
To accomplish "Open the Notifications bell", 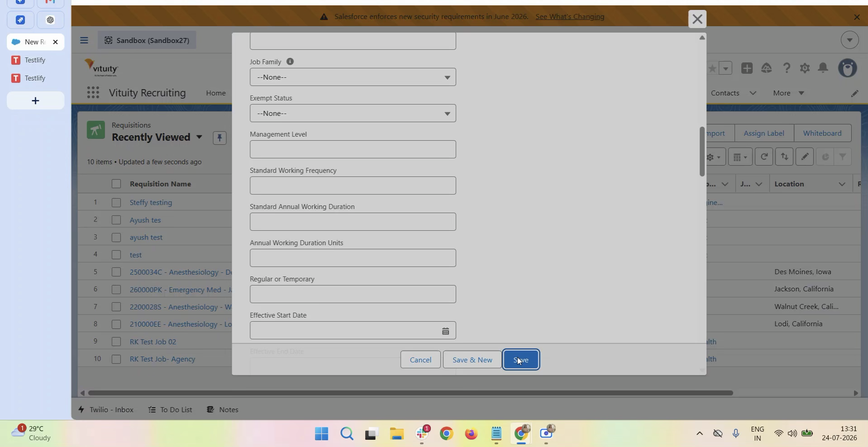I will 823,68.
